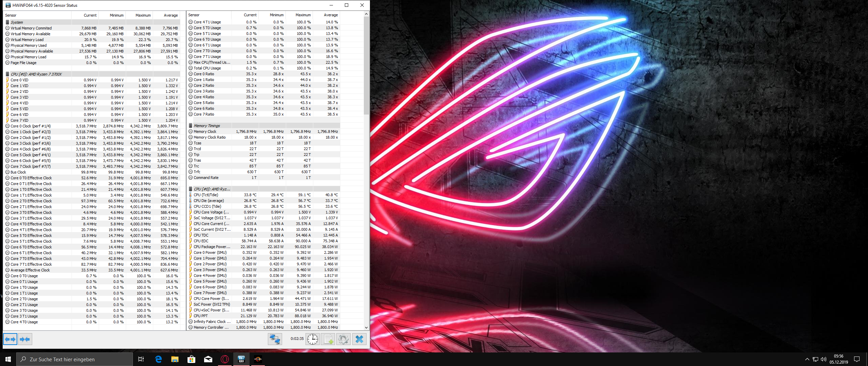Select the Core 0 VID sensor row
Screen dimensions: 868x366
pos(19,80)
